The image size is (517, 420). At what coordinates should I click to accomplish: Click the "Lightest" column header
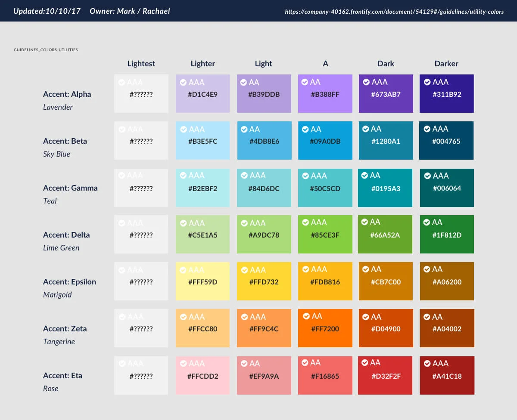(141, 64)
